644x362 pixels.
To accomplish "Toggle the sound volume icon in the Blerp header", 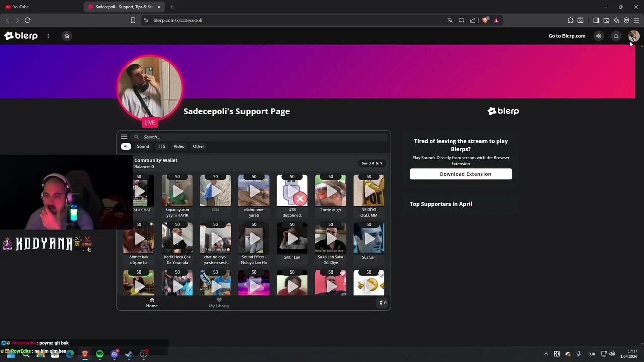I will tap(599, 36).
